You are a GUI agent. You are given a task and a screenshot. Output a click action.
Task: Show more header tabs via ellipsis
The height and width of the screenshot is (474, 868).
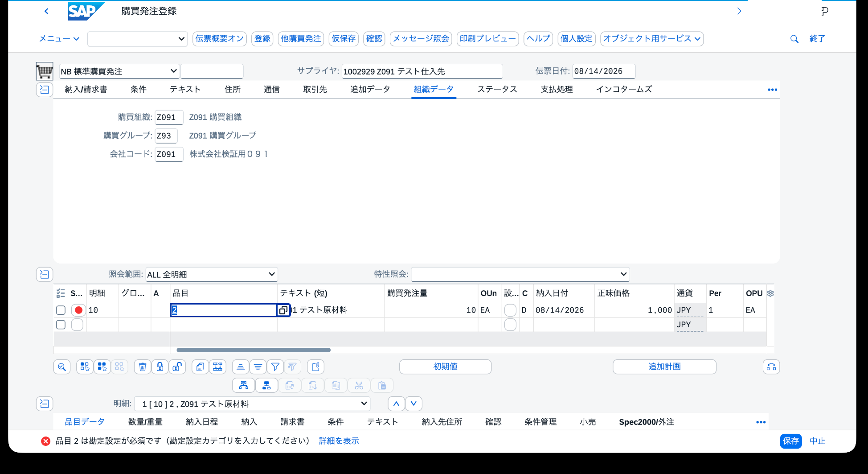pyautogui.click(x=772, y=90)
